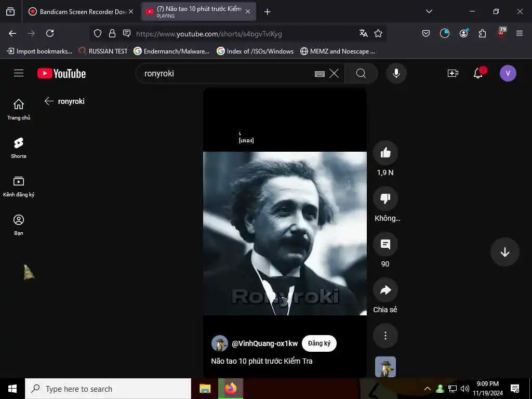
Task: Like the short with thumbs up
Action: (x=385, y=153)
